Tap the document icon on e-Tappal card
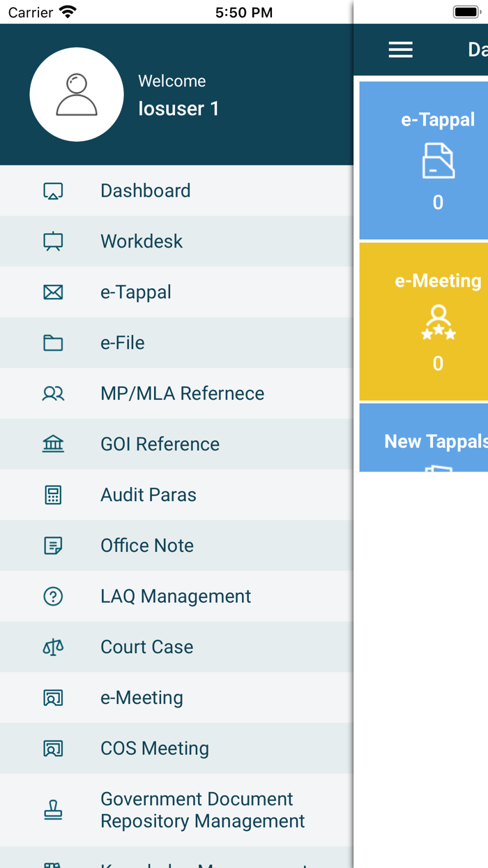The width and height of the screenshot is (488, 868). (439, 160)
